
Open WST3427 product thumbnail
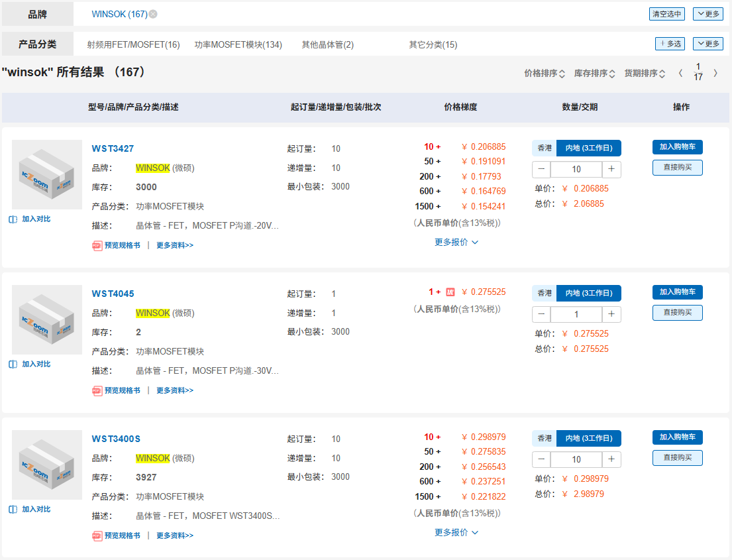click(46, 175)
